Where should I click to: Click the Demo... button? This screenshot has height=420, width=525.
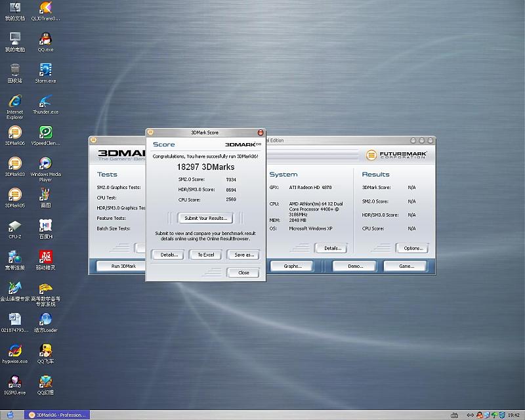pos(355,266)
